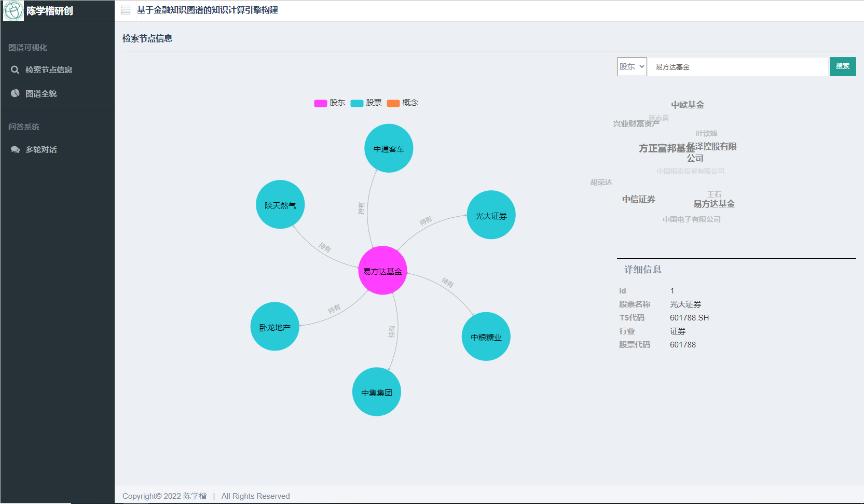Viewport: 864px width, 504px height.
Task: Click 中欧基金 in the word cloud
Action: pos(688,105)
